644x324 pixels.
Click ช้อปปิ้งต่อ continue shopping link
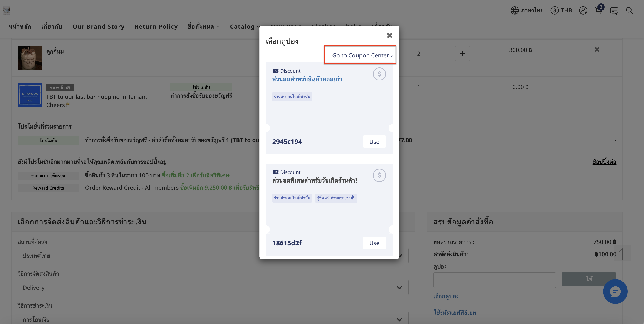click(x=604, y=162)
